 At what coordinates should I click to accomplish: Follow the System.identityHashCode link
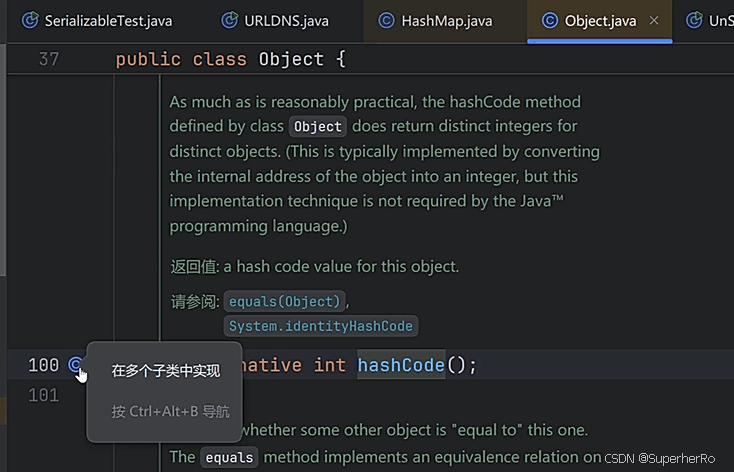tap(321, 326)
